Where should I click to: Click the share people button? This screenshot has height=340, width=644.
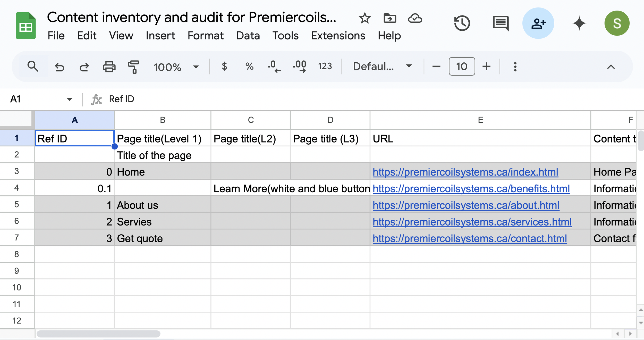(538, 23)
